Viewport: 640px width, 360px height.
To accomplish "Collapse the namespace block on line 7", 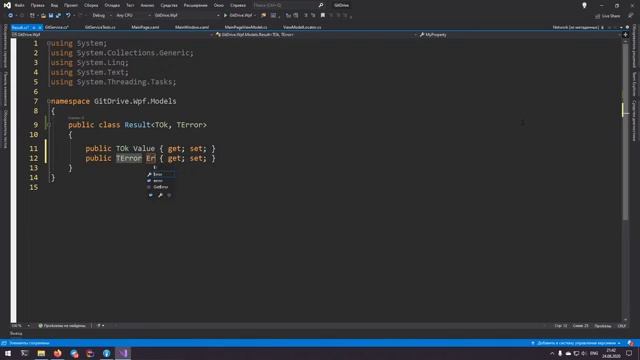I will (48, 101).
